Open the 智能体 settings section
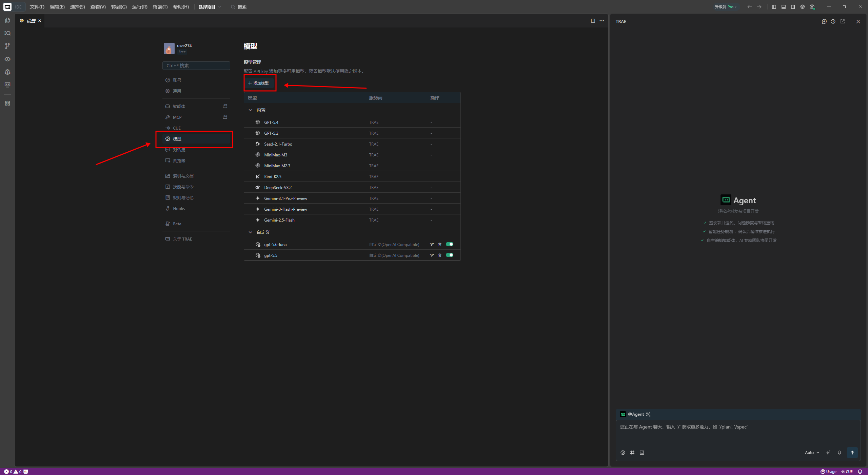 click(x=196, y=106)
